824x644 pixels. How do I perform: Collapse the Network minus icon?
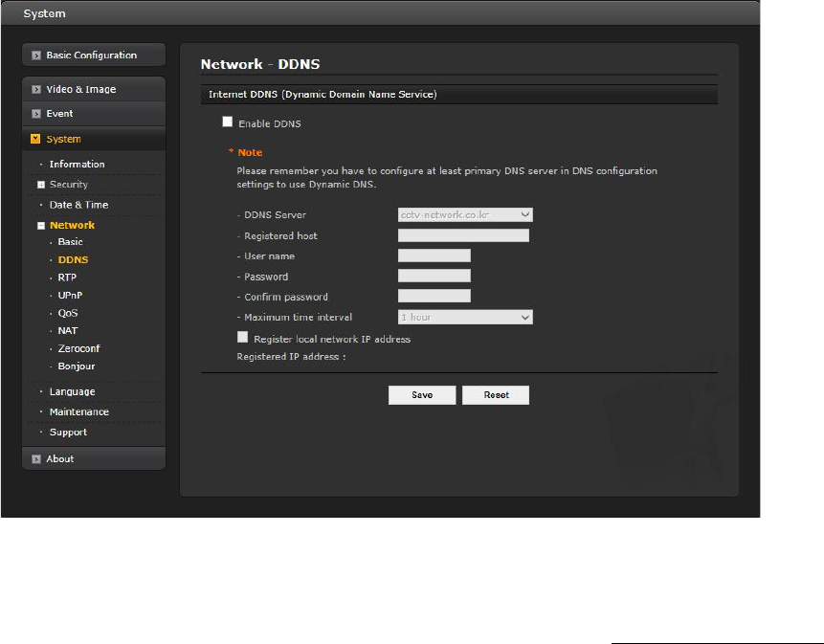41,225
